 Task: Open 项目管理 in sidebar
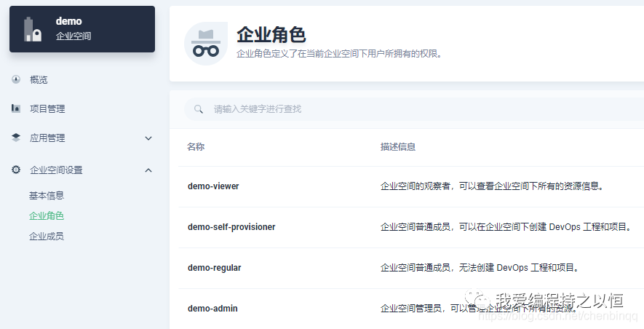point(47,109)
